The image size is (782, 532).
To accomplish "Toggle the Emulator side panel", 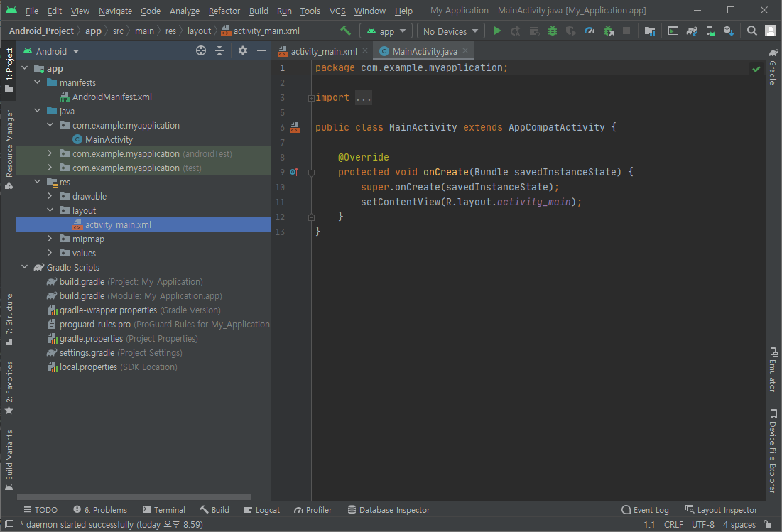I will tap(773, 369).
